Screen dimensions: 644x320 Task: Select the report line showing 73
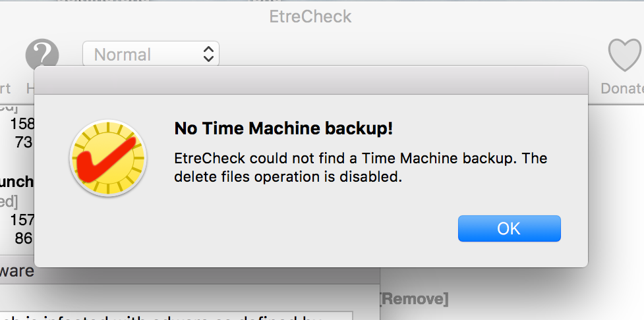[x=24, y=142]
